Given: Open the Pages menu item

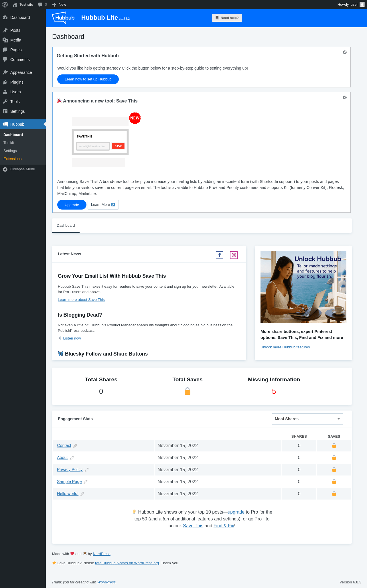Looking at the screenshot, I should tap(23, 50).
